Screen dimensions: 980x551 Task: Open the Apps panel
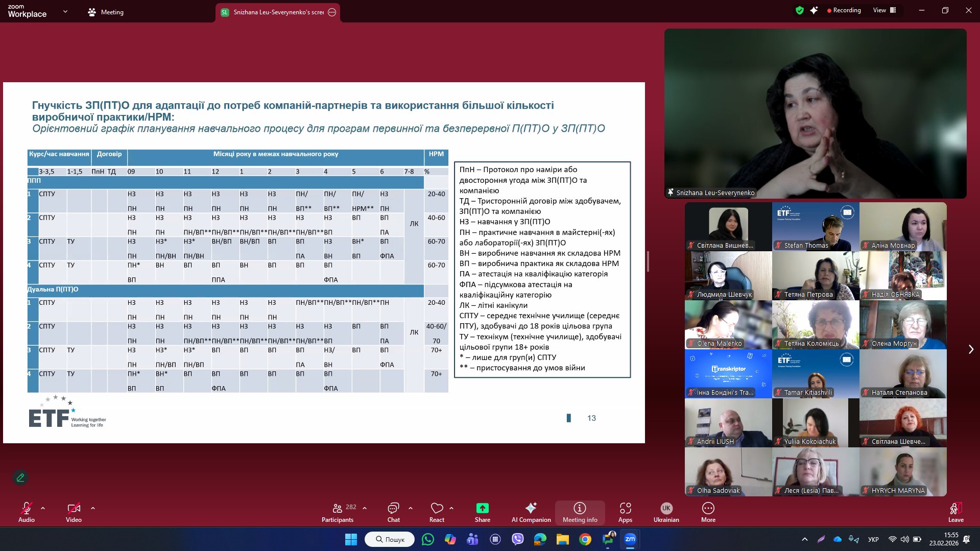[625, 512]
